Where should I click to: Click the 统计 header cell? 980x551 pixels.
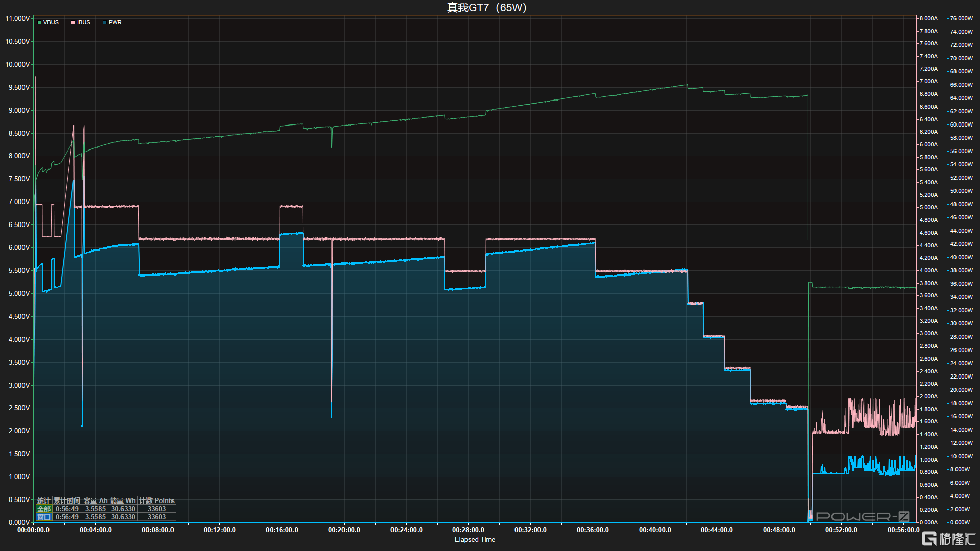point(44,501)
